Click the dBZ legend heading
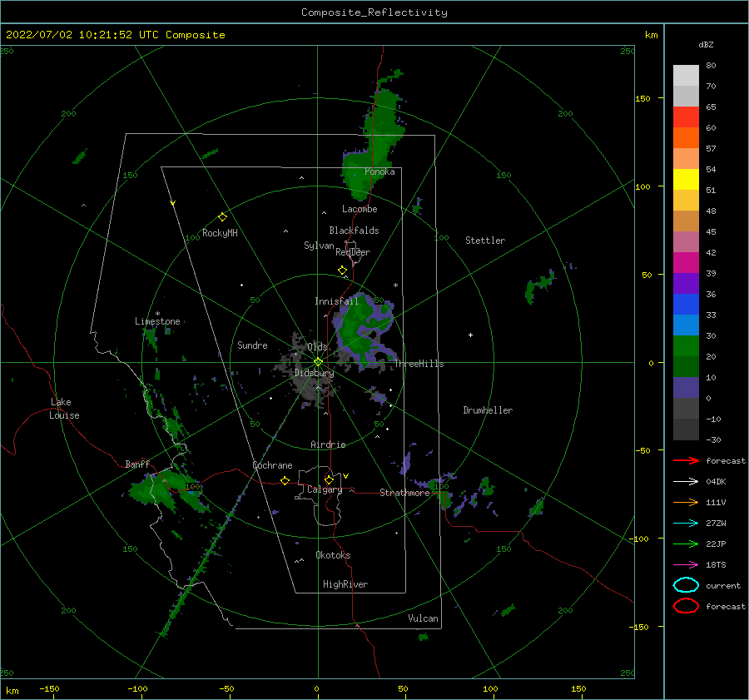Screen dimensions: 749x700 [x=706, y=44]
